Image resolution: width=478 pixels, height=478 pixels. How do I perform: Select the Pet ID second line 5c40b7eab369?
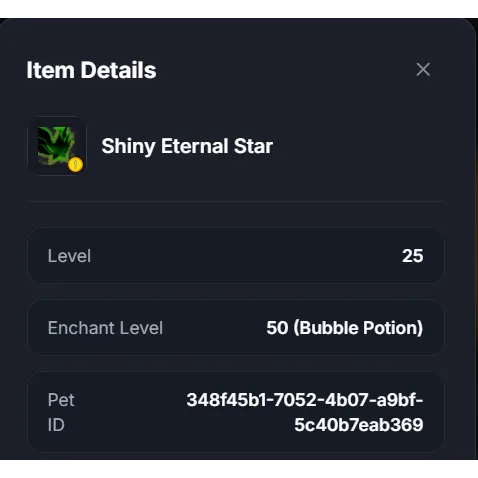coord(359,425)
